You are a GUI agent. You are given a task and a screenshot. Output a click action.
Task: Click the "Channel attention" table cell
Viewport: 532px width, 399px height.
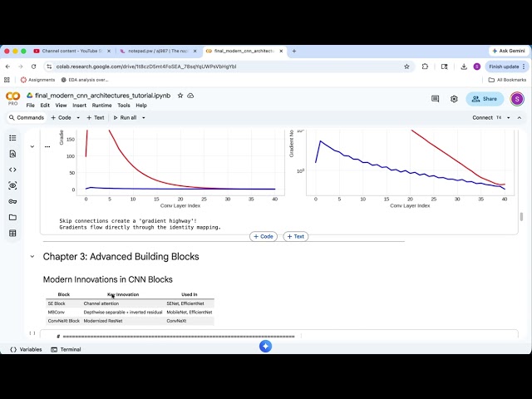tap(101, 303)
